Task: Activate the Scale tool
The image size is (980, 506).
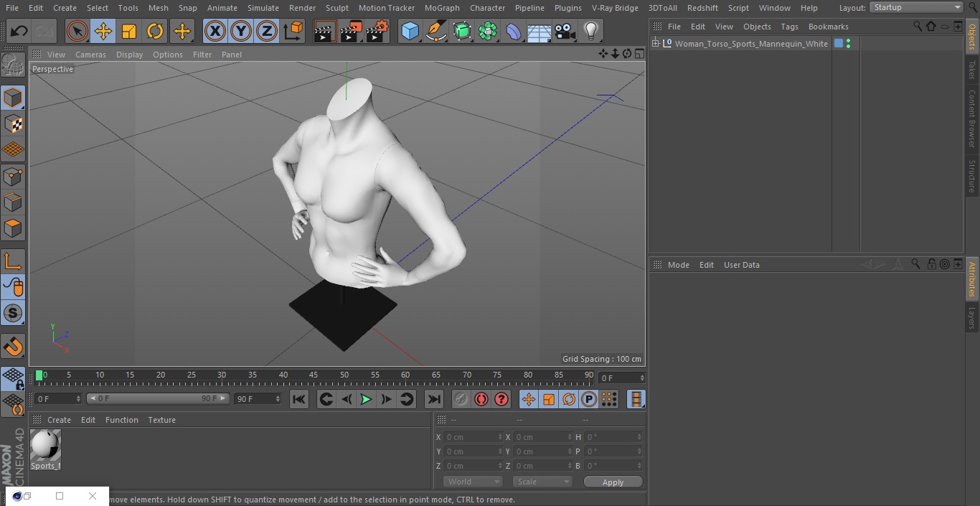Action: pyautogui.click(x=129, y=32)
